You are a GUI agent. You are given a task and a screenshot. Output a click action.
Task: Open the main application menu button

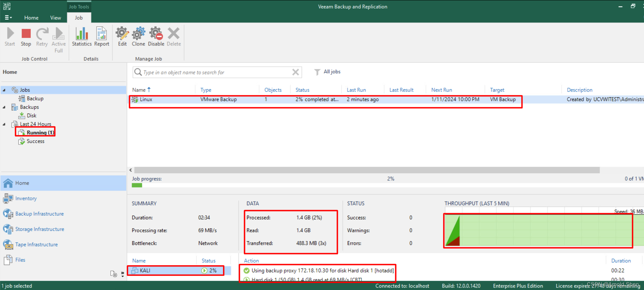8,17
